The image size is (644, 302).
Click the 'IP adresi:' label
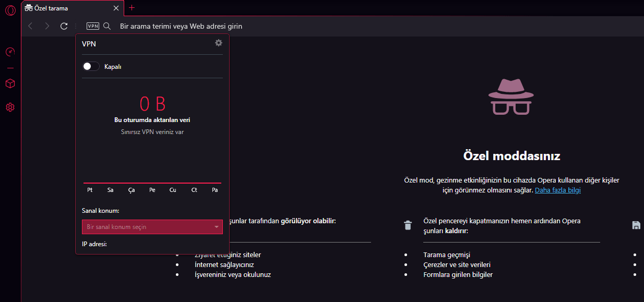tap(94, 244)
